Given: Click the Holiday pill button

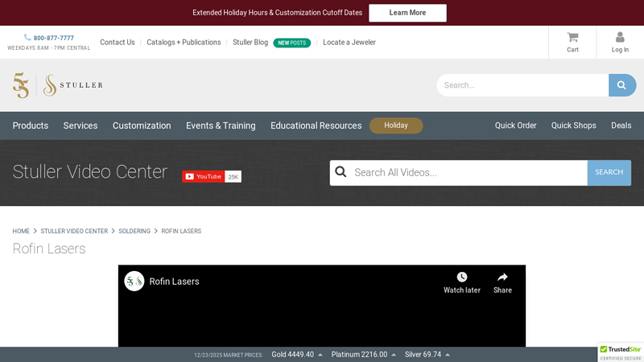Looking at the screenshot, I should 396,125.
